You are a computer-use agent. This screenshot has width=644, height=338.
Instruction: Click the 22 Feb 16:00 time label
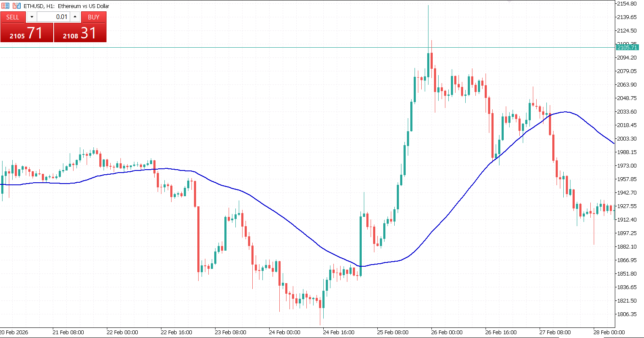[176, 332]
